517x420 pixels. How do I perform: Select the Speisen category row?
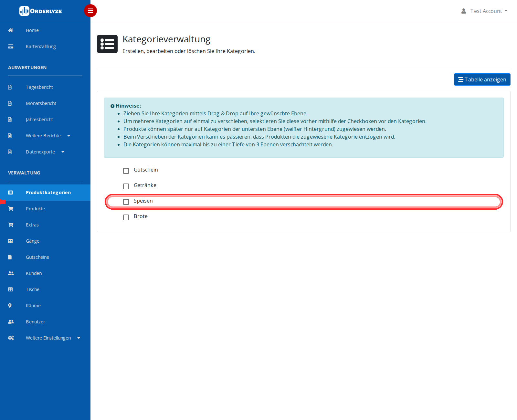[x=304, y=202]
